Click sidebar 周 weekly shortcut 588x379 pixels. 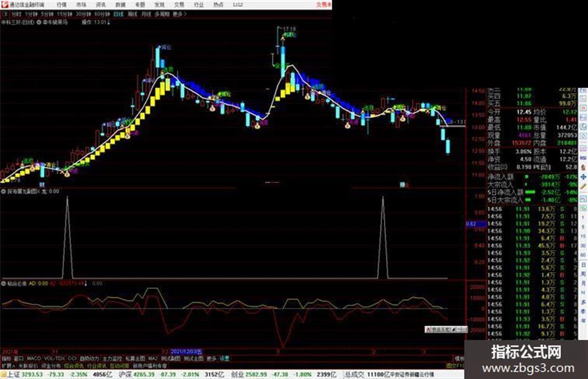tap(583, 274)
